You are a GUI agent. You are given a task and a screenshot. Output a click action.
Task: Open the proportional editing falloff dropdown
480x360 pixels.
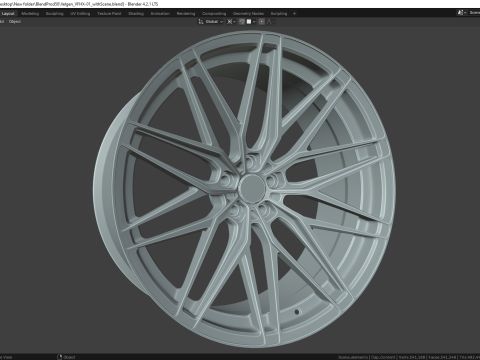point(270,22)
